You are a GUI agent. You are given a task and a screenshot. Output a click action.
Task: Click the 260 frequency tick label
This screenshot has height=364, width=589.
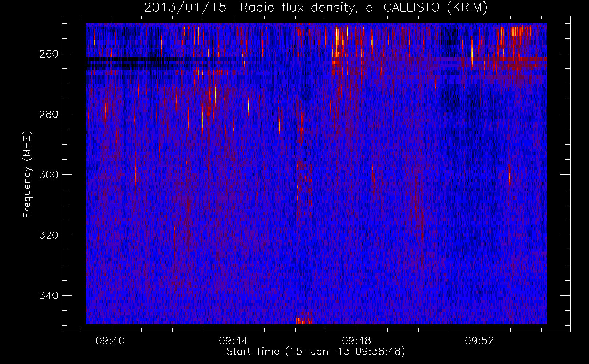pyautogui.click(x=48, y=54)
